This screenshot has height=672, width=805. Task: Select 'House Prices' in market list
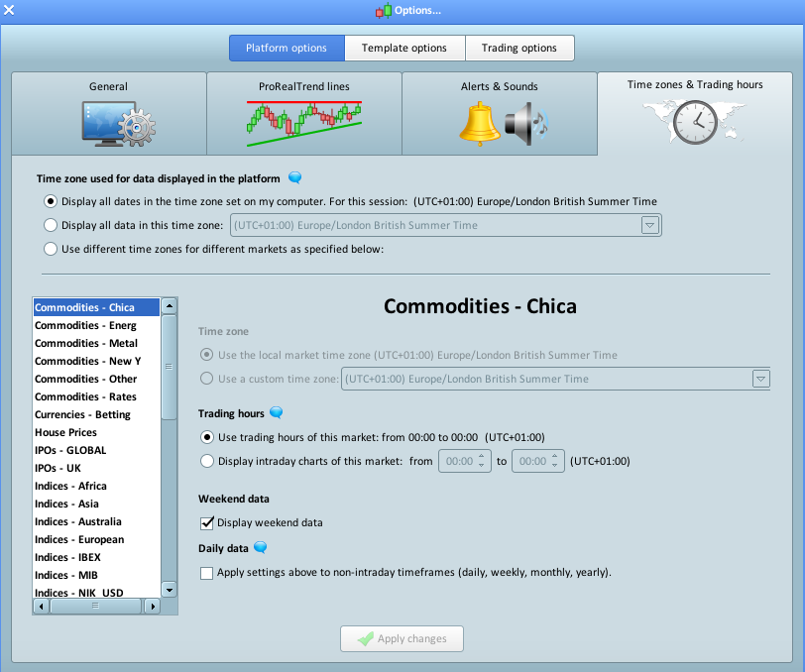[96, 432]
